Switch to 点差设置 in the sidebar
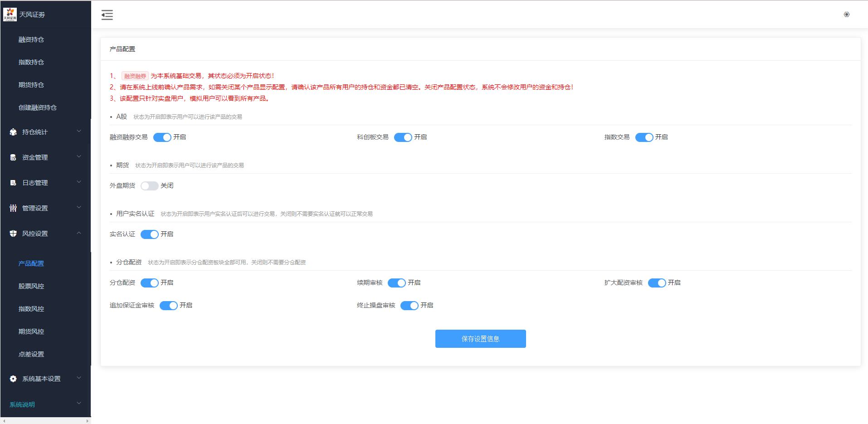The image size is (868, 424). [x=31, y=354]
